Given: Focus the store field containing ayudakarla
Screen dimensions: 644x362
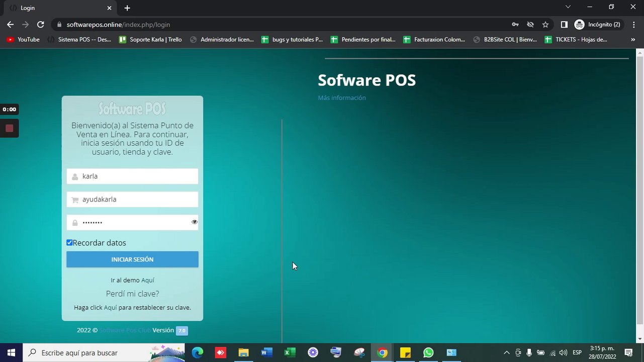Looking at the screenshot, I should click(x=132, y=200).
